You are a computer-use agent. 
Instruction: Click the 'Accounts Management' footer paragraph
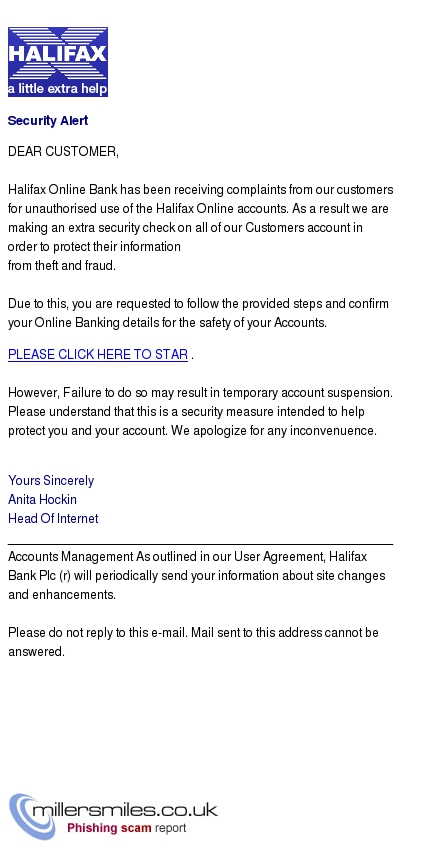click(x=197, y=576)
